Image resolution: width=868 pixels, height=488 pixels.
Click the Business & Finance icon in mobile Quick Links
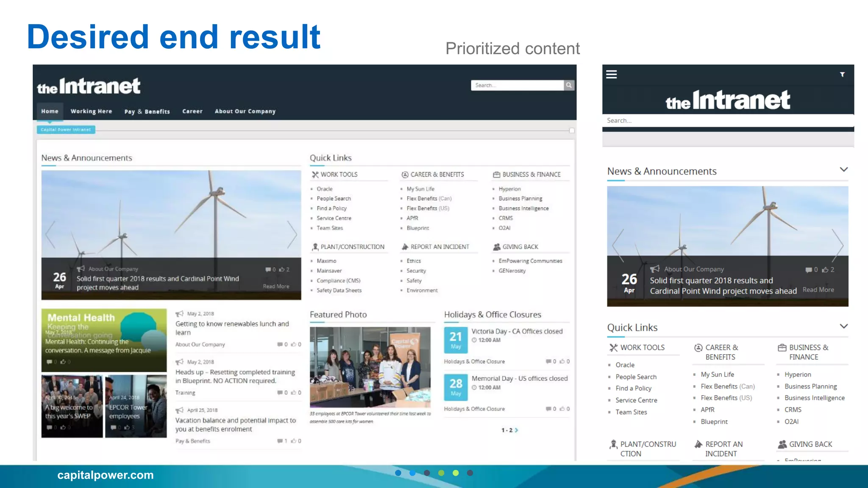(782, 348)
